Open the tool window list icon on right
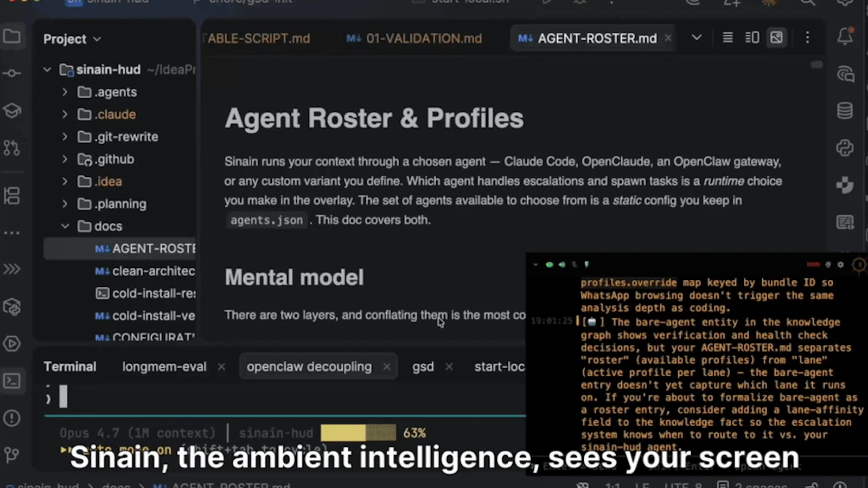This screenshot has width=868, height=488. (845, 222)
